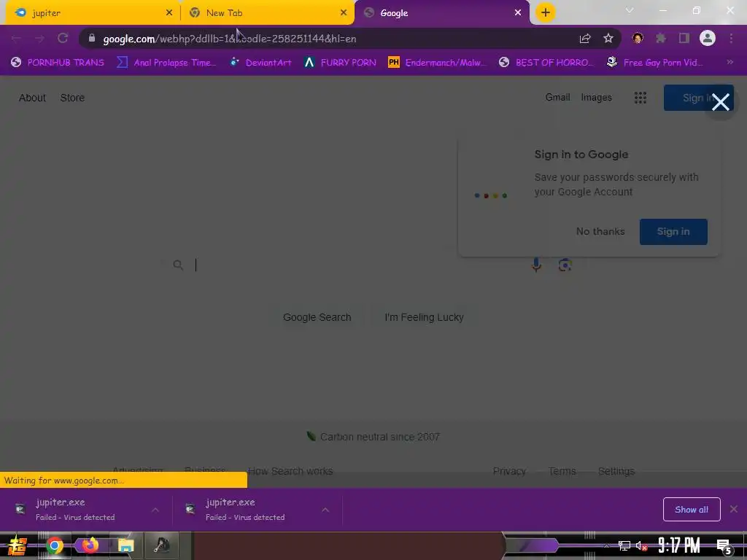Click the Google Search button
The image size is (747, 560).
click(x=317, y=317)
